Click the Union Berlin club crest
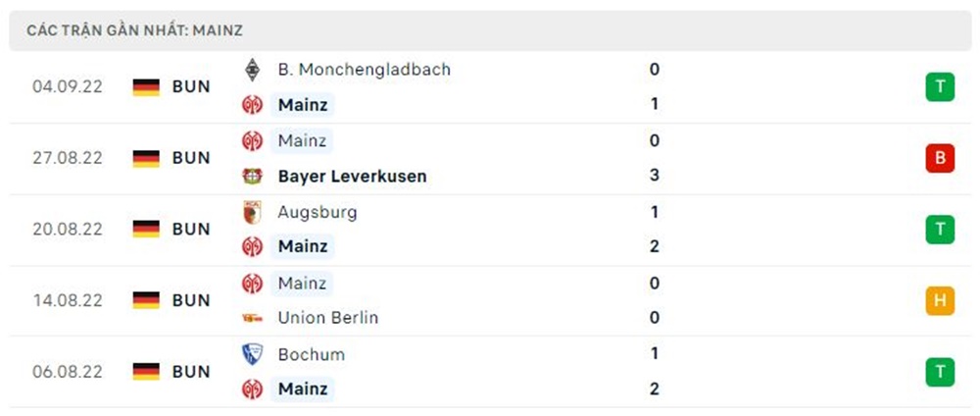The image size is (980, 416). tap(252, 318)
